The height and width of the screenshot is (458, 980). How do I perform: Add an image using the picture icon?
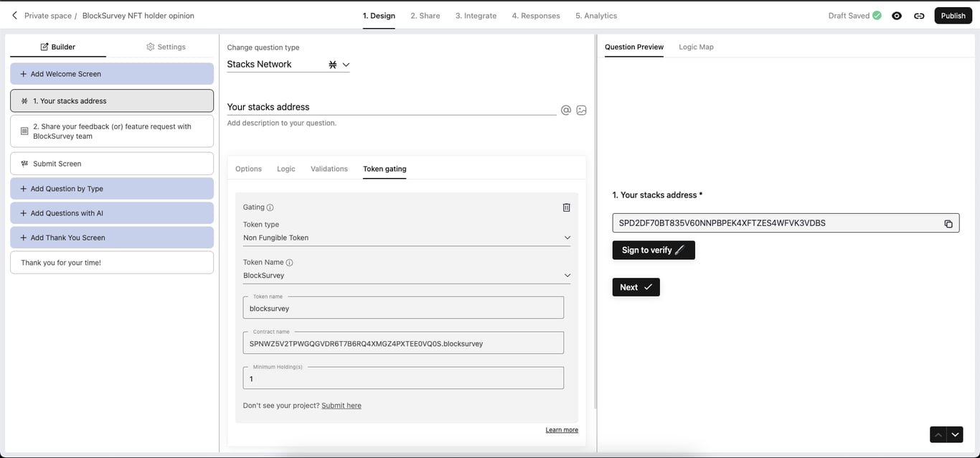(582, 110)
